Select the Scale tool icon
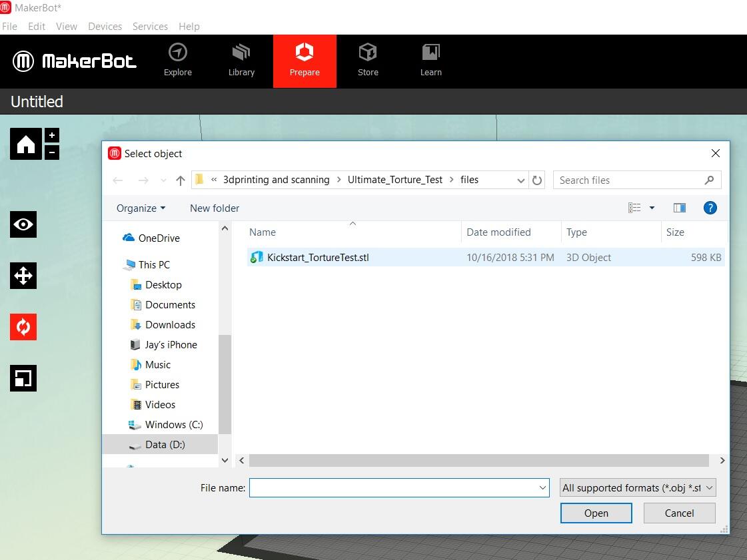747x560 pixels. (x=23, y=378)
